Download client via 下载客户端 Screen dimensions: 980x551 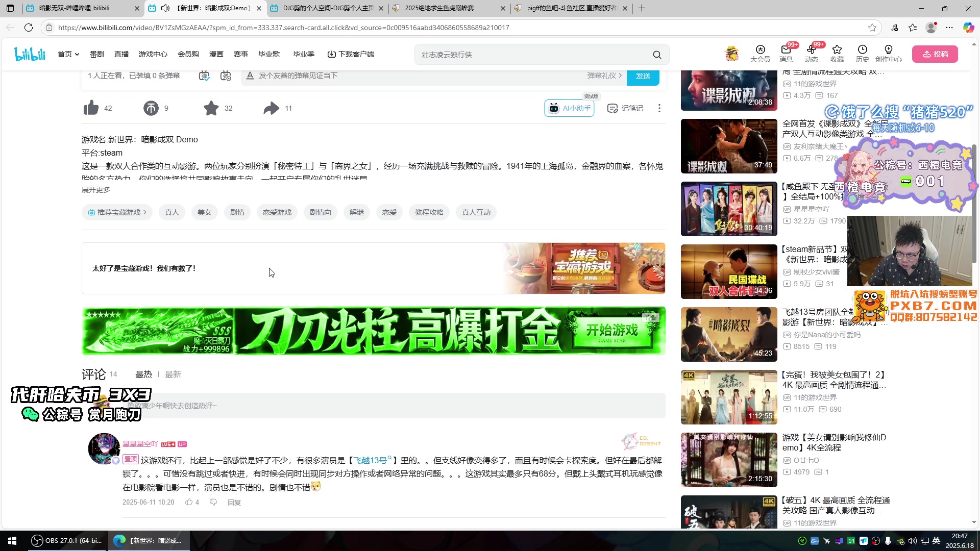(x=351, y=54)
